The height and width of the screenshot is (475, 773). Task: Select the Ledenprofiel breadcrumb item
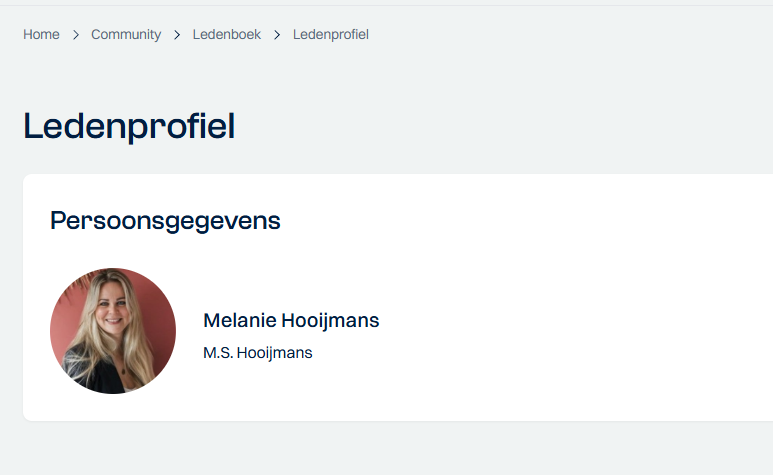[x=331, y=34]
